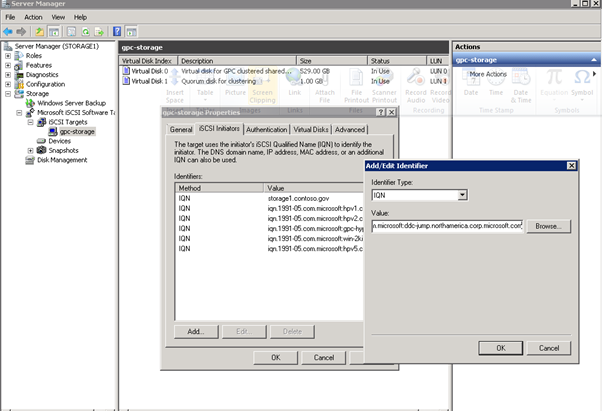Screen dimensions: 602x411
Task: Click the Up One Level folder icon
Action: [39, 31]
